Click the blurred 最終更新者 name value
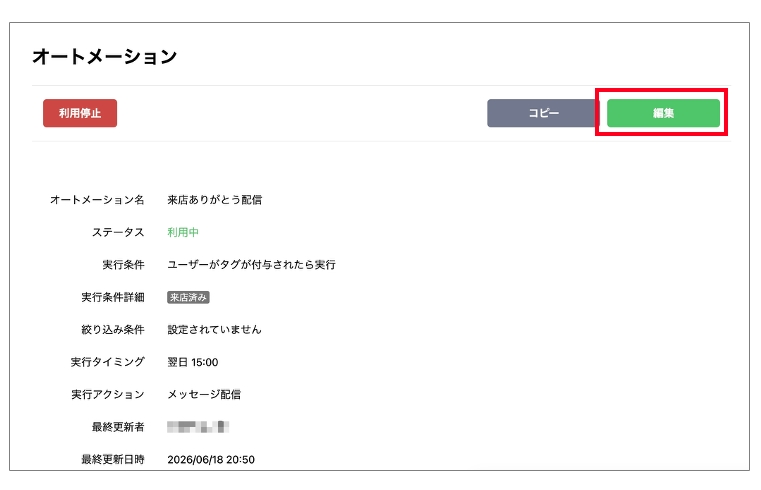761x490 pixels. pos(198,427)
